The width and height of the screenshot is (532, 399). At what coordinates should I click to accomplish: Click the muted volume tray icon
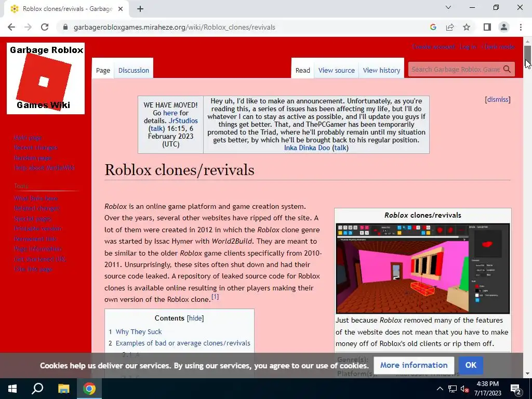click(x=464, y=389)
